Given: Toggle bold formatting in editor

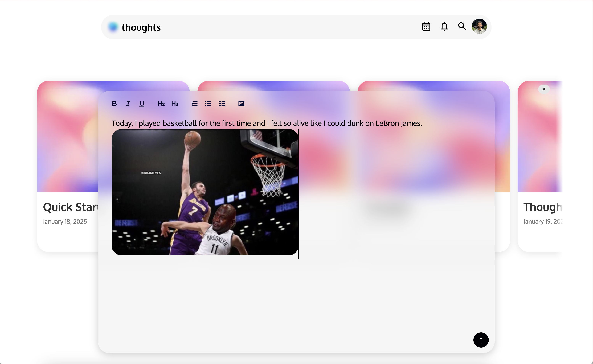Looking at the screenshot, I should (x=114, y=104).
